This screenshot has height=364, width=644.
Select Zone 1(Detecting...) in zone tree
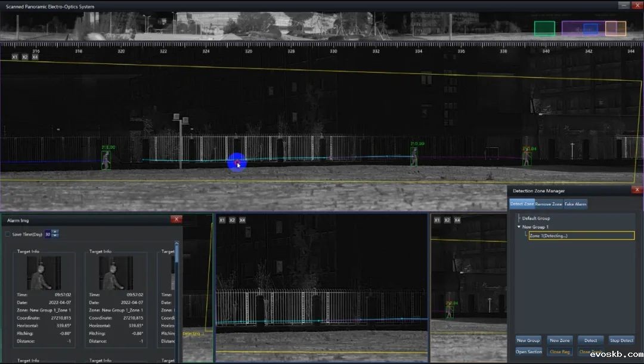point(581,236)
